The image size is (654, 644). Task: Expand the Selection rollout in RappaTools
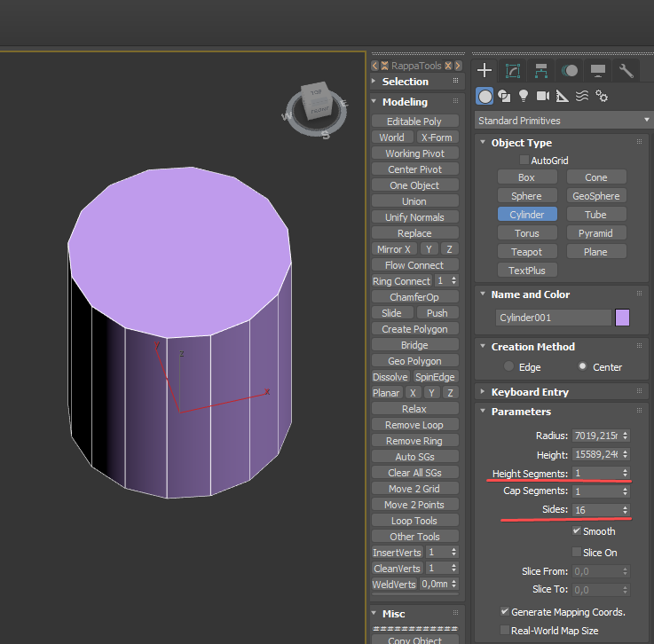[406, 82]
